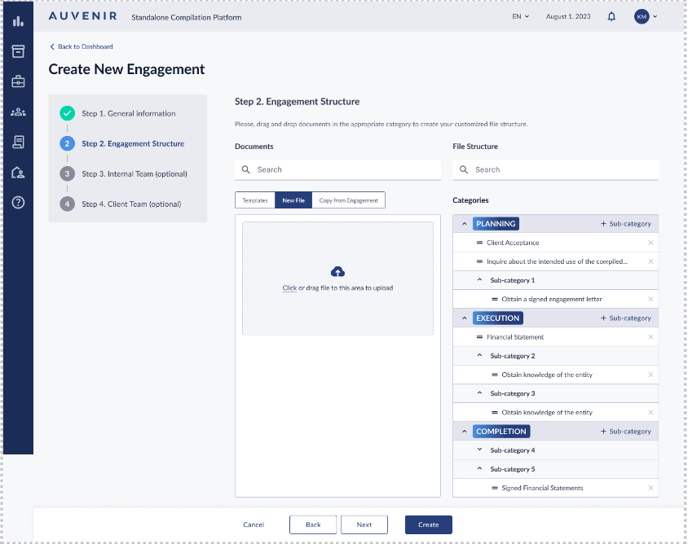Switch to Copy from Engagement tab
Image resolution: width=688 pixels, height=544 pixels.
coord(348,201)
